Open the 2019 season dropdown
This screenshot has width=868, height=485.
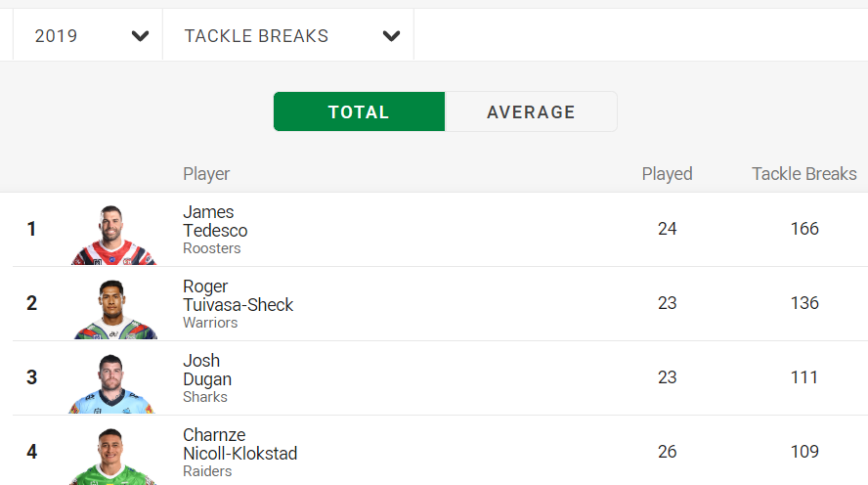coord(88,35)
